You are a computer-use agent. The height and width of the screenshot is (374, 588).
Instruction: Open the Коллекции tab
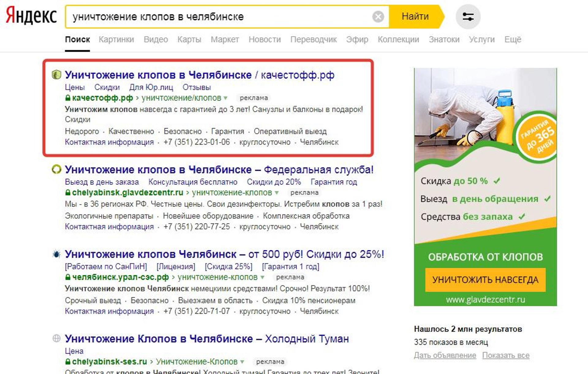[x=398, y=40]
